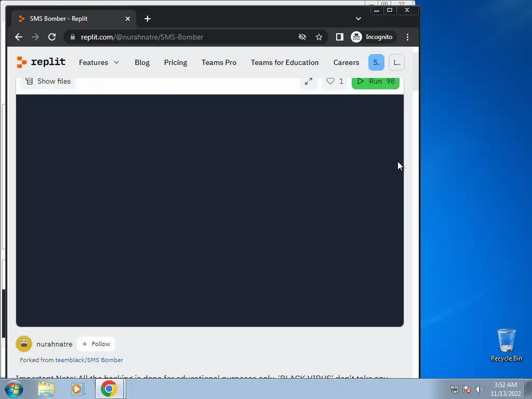Viewport: 532px width, 399px height.
Task: Open Teams Pro page
Action: coord(219,62)
